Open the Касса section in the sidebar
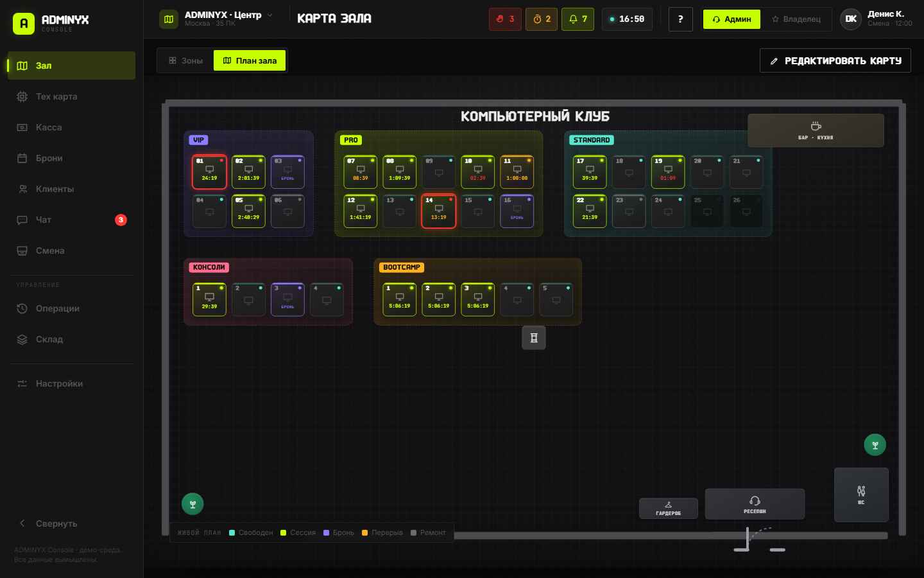 pos(71,127)
